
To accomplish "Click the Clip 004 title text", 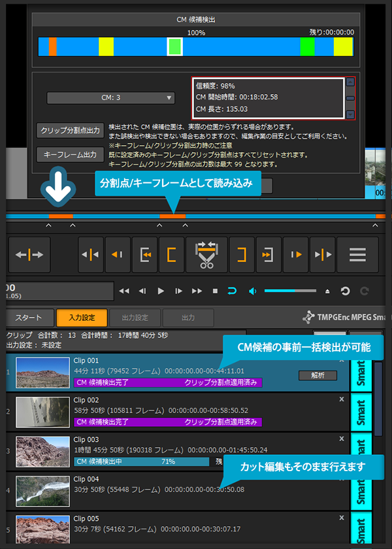I will click(86, 479).
